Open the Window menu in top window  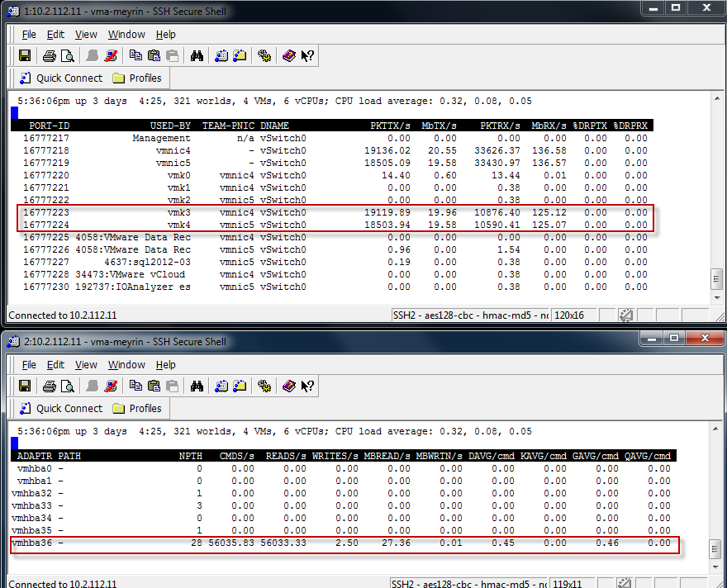pyautogui.click(x=126, y=35)
